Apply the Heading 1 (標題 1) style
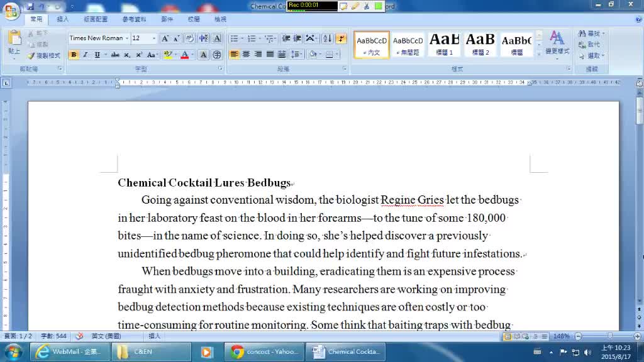Image resolution: width=644 pixels, height=362 pixels. point(444,45)
